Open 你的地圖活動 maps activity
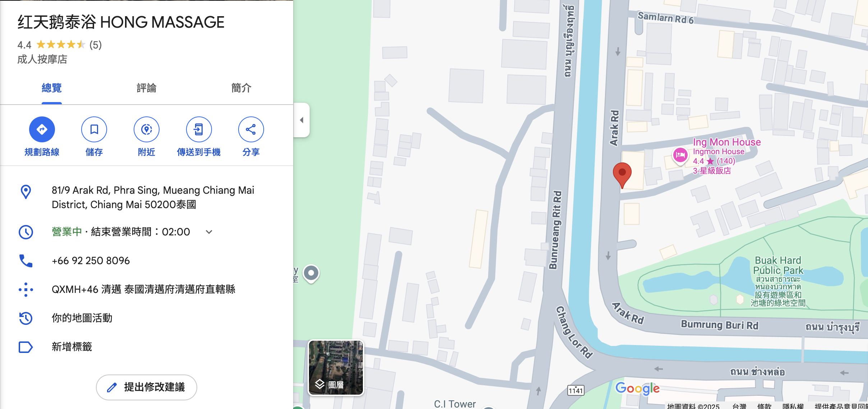This screenshot has width=868, height=409. point(82,318)
